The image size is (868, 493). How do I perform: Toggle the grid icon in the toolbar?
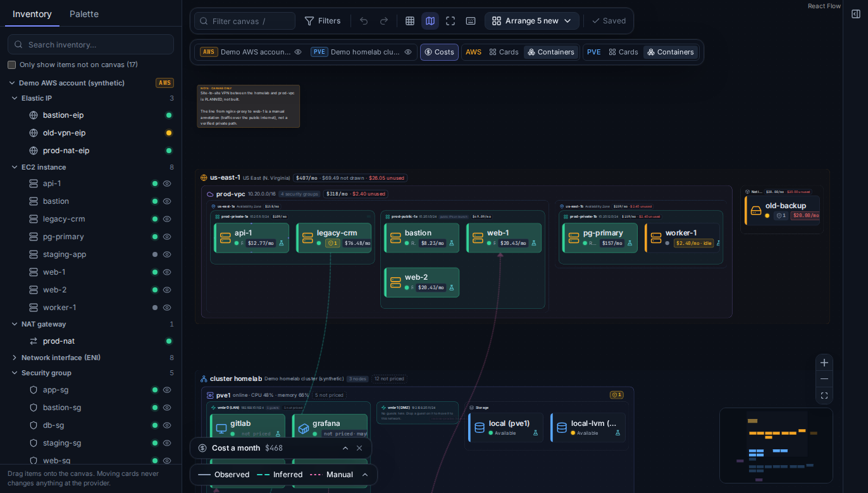pos(410,21)
